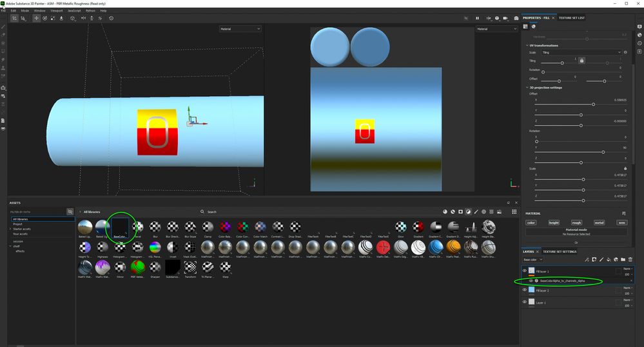
Task: Click the material sphere icon under Properties tab
Action: click(534, 26)
